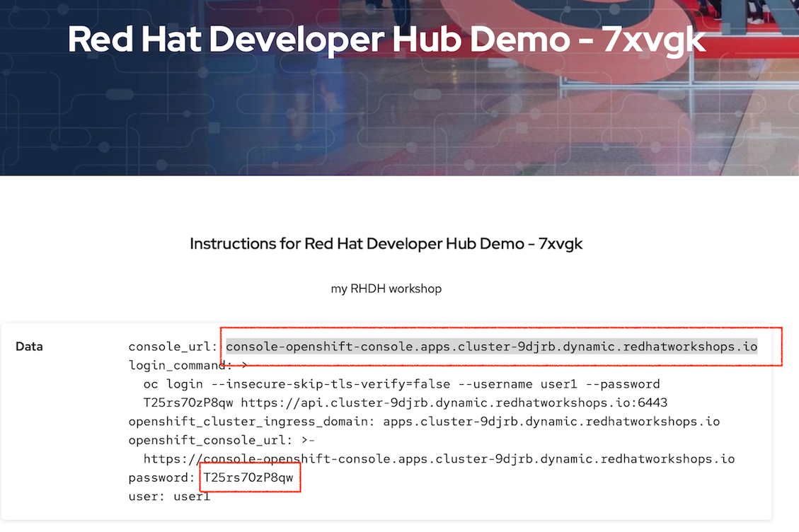
Task: Click the apps.cluster-9djrb ingress domain value
Action: point(551,422)
